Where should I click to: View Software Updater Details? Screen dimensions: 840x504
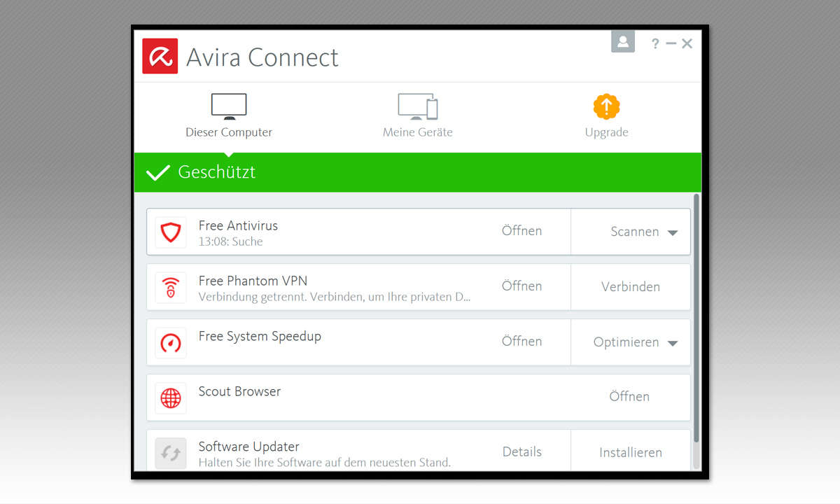522,452
